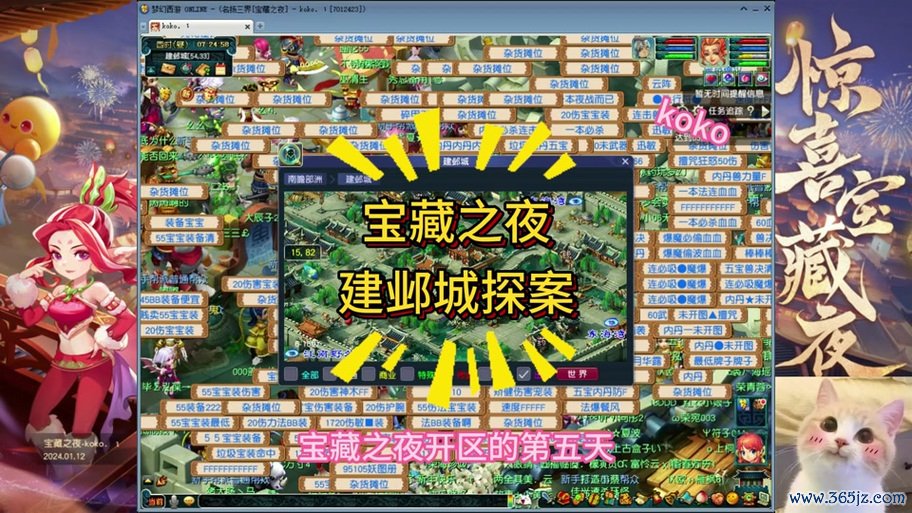Click the golden bell icon in bottom bar

coord(672,498)
